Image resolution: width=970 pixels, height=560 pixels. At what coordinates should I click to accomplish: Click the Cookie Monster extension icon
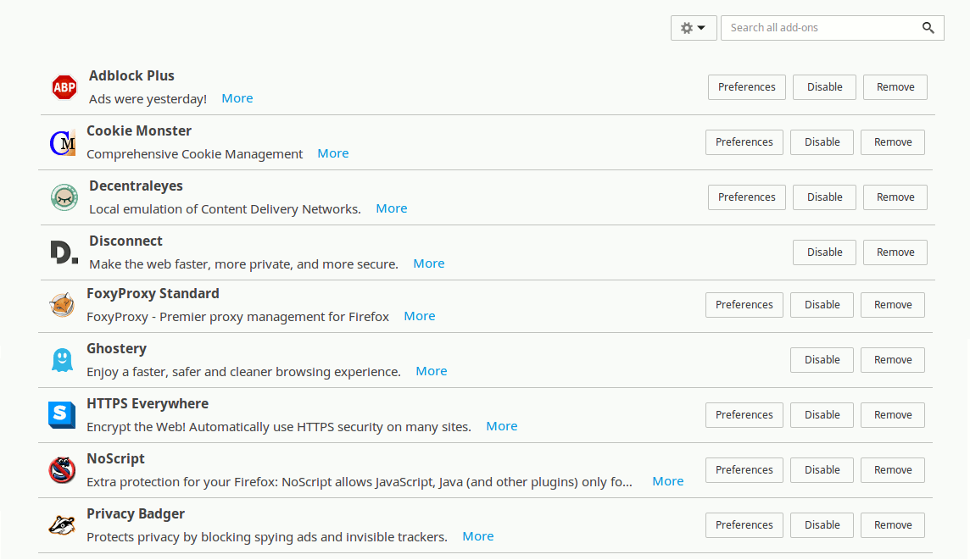62,143
